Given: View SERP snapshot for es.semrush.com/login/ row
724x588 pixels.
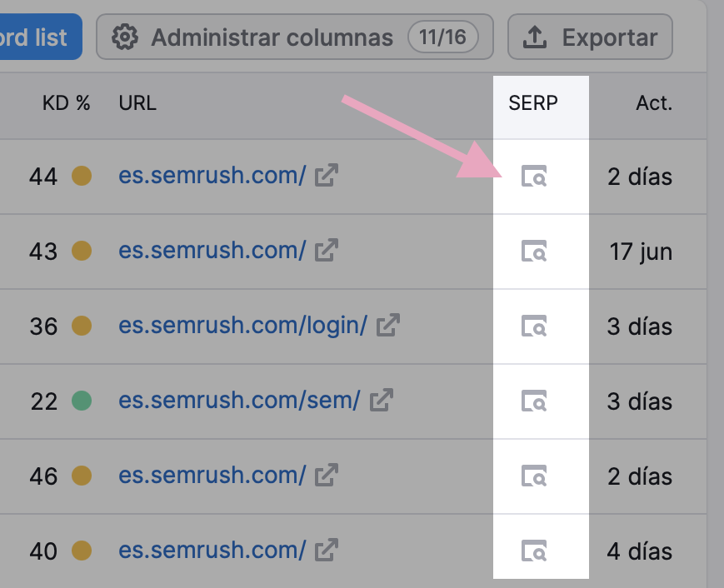Looking at the screenshot, I should [534, 326].
